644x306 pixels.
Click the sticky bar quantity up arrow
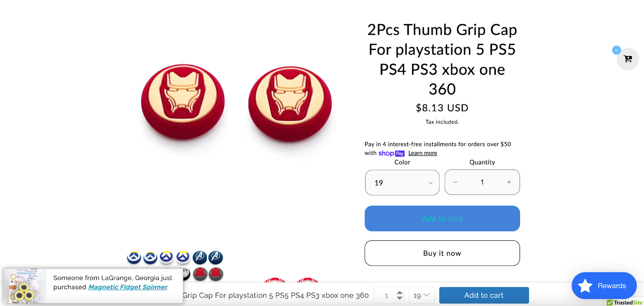coord(399,292)
